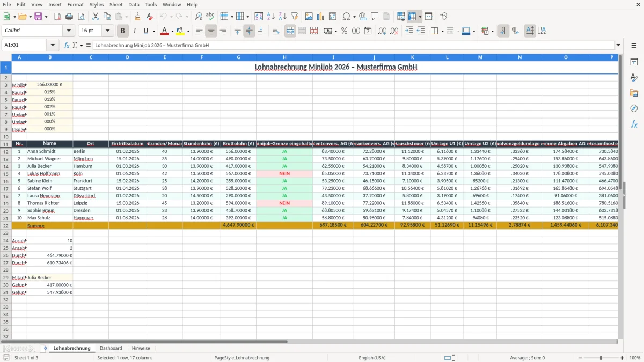The width and height of the screenshot is (644, 362).
Task: Click the 100% zoom level
Action: point(635,358)
